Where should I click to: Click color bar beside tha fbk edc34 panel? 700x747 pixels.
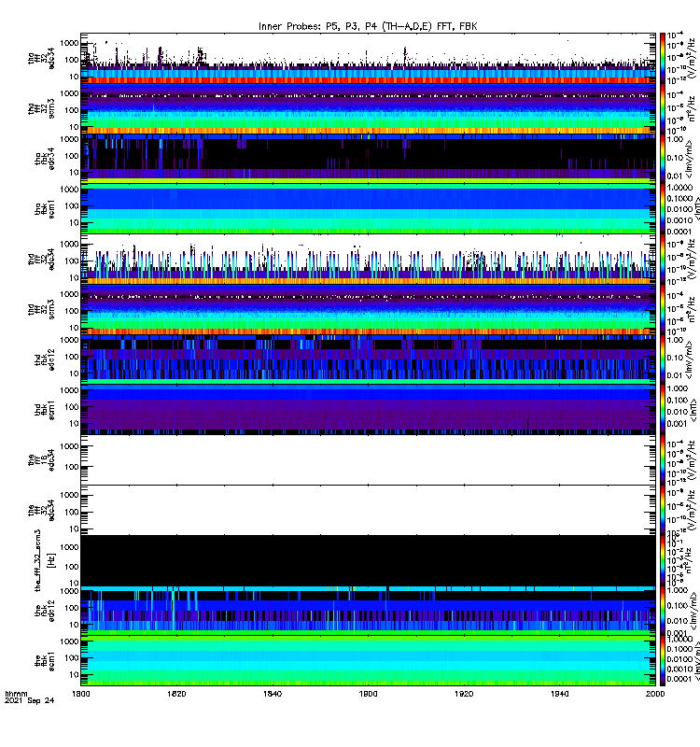[x=663, y=159]
